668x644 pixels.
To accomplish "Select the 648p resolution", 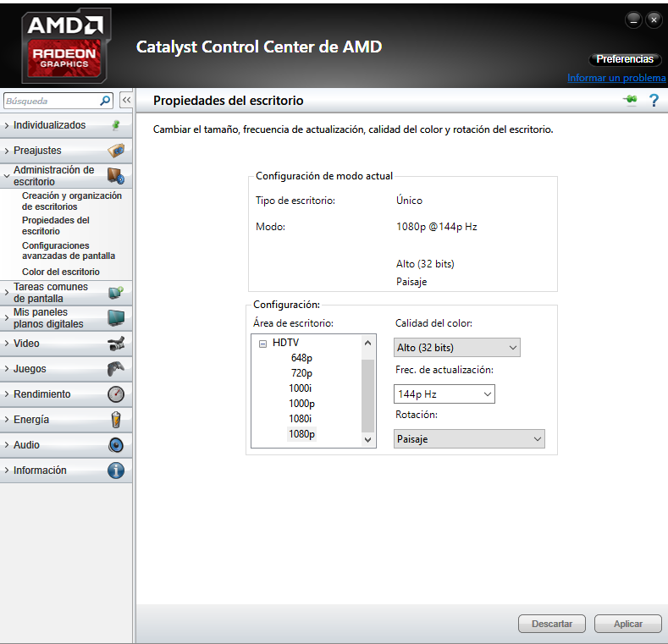I will point(301,358).
